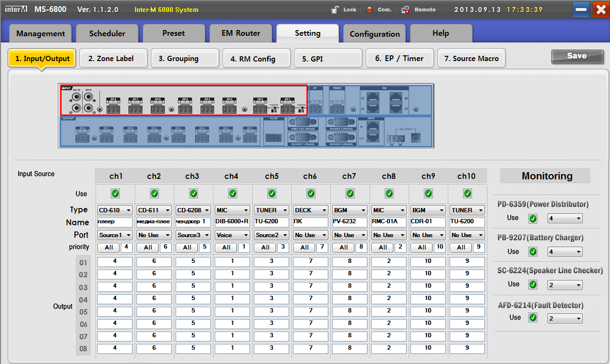610x364 pixels.
Task: Switch to the Scheduler tab
Action: click(107, 34)
